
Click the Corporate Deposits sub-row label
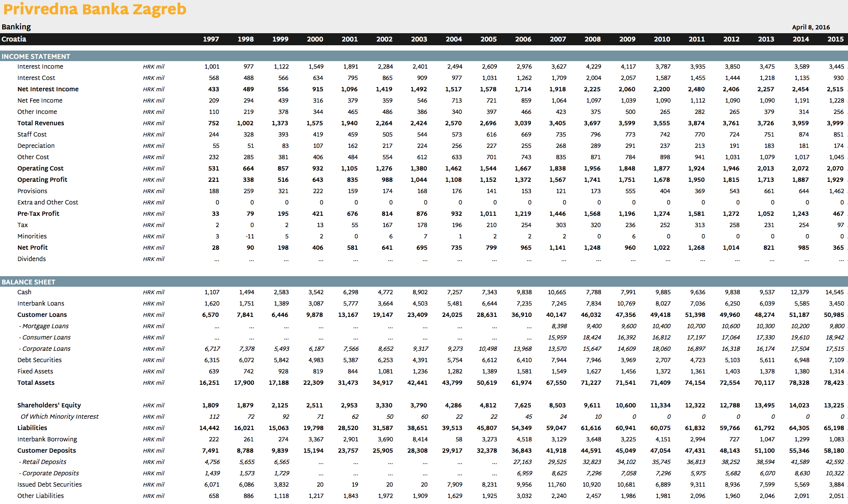point(49,473)
